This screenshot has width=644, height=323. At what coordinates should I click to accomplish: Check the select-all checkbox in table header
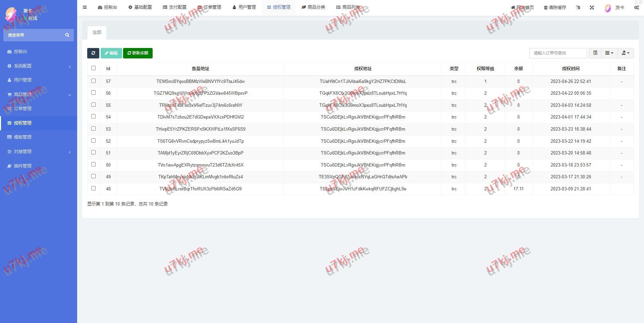click(x=93, y=68)
